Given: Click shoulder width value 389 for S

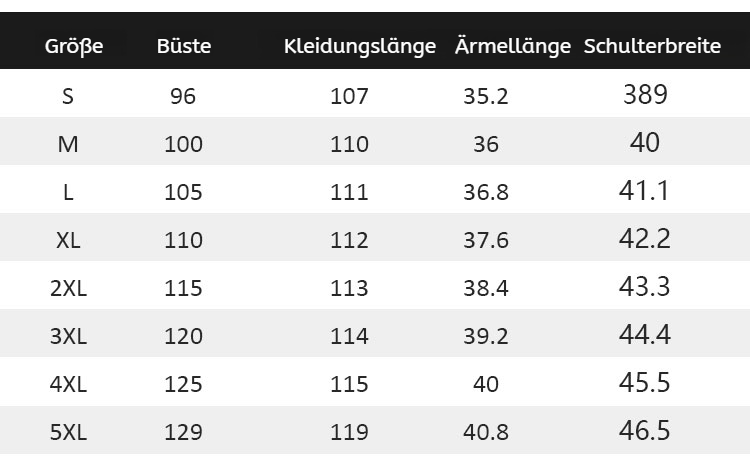Looking at the screenshot, I should click(x=645, y=95).
